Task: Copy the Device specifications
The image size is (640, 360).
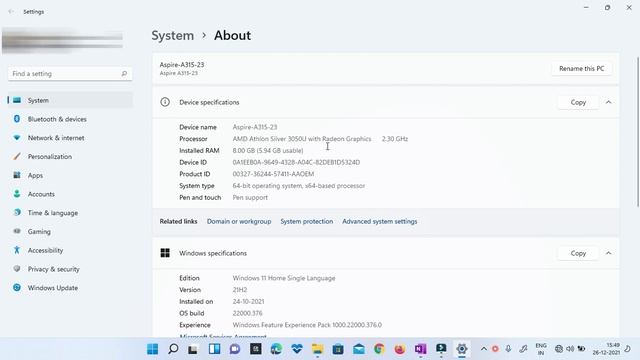Action: [578, 102]
